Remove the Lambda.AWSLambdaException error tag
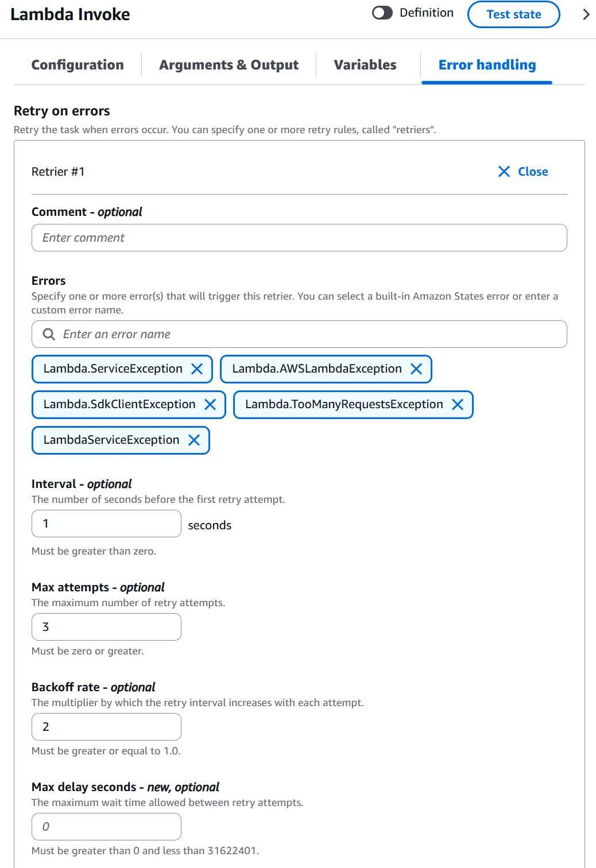The image size is (596, 868). (416, 369)
